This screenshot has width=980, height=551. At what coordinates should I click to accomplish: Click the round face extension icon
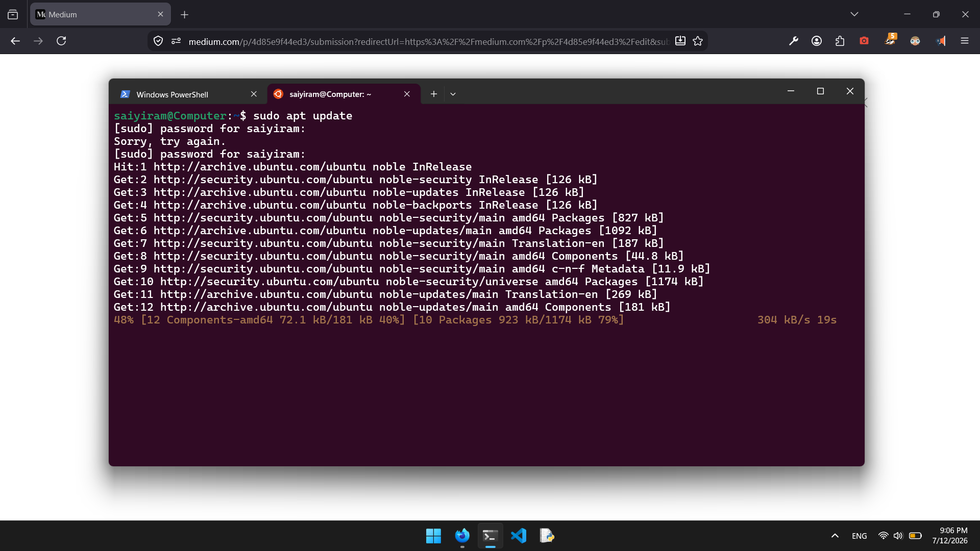(915, 41)
